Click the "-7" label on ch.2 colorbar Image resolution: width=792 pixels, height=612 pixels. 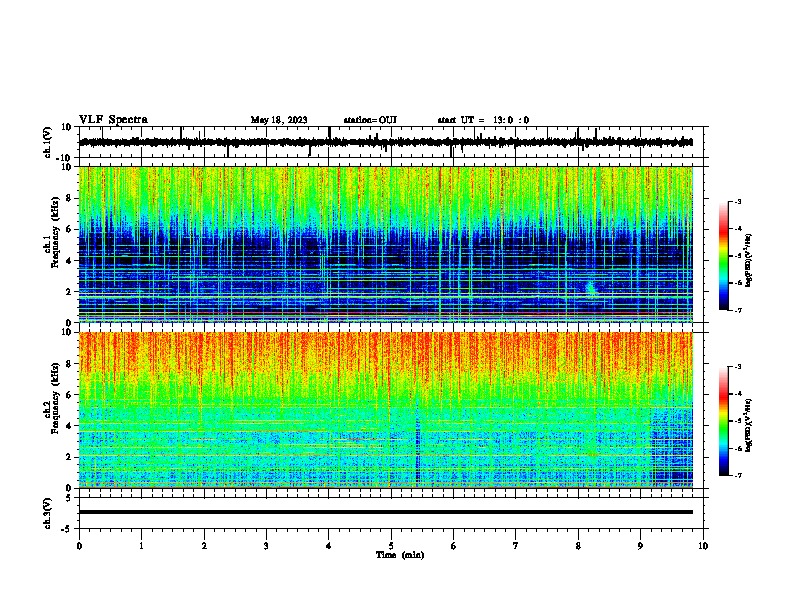point(737,475)
